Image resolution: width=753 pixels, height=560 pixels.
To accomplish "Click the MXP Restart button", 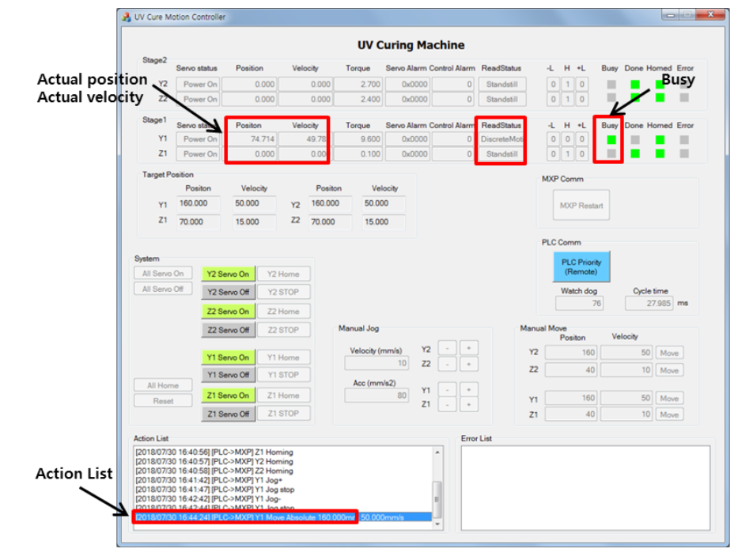I will pyautogui.click(x=581, y=206).
